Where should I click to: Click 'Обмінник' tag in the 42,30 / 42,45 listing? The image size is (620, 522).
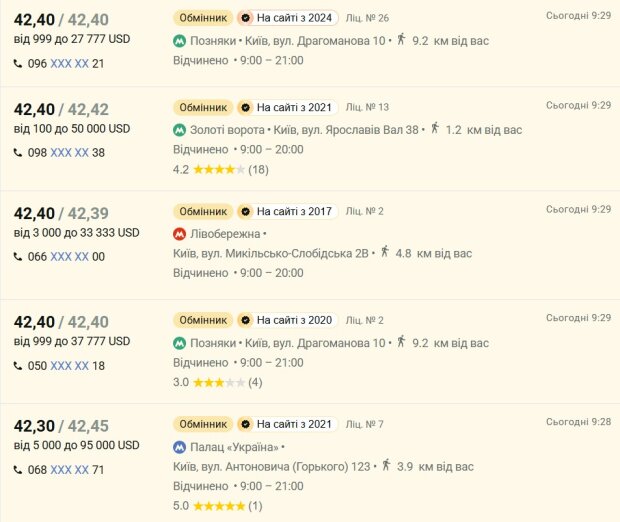point(203,424)
